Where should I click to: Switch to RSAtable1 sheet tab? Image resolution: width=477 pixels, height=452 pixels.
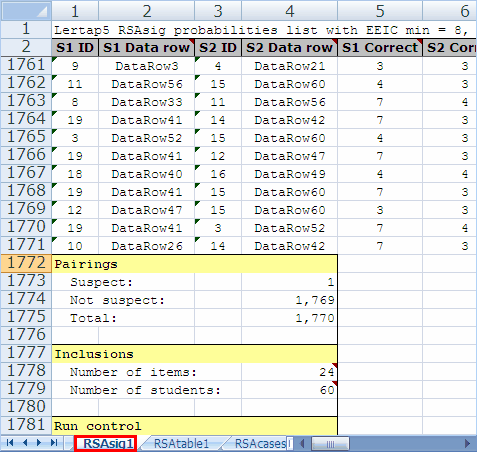[x=181, y=444]
